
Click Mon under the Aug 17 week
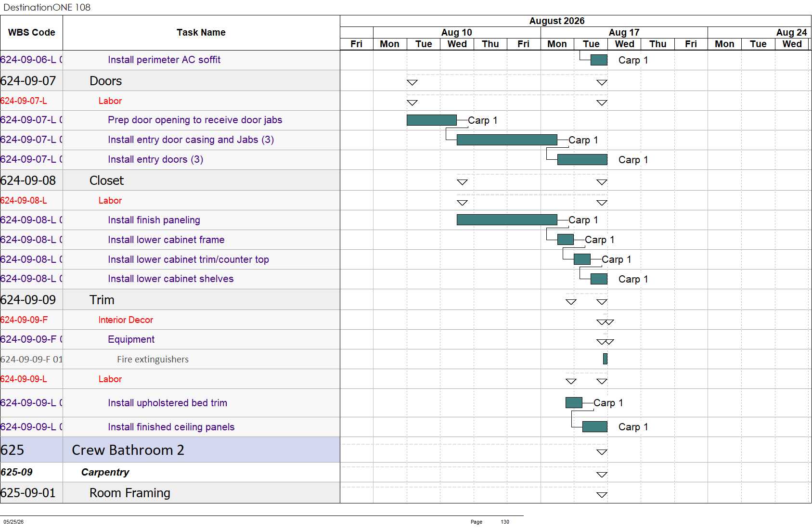click(557, 44)
